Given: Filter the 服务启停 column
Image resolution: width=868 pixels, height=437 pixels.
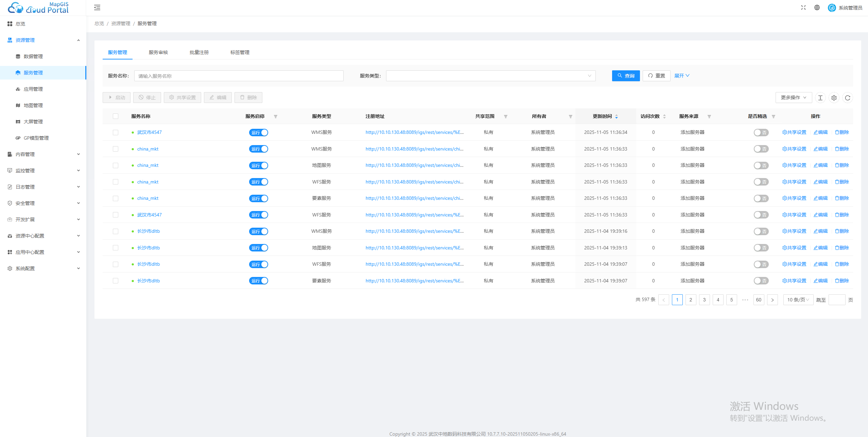Looking at the screenshot, I should 276,117.
